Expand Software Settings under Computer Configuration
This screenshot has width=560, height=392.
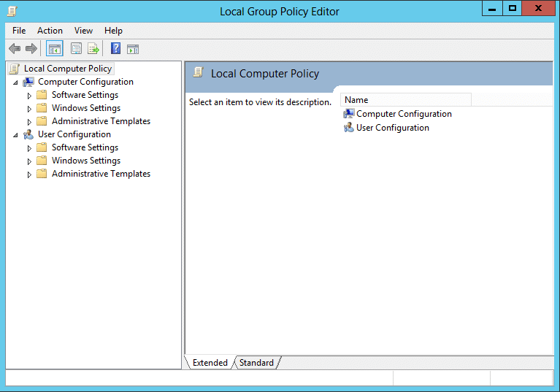point(29,96)
